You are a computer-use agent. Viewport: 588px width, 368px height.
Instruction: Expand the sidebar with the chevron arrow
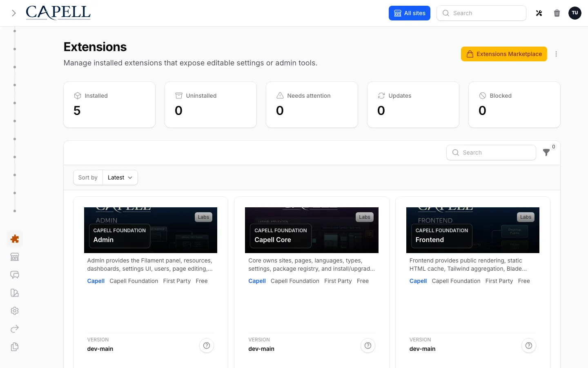click(x=14, y=13)
